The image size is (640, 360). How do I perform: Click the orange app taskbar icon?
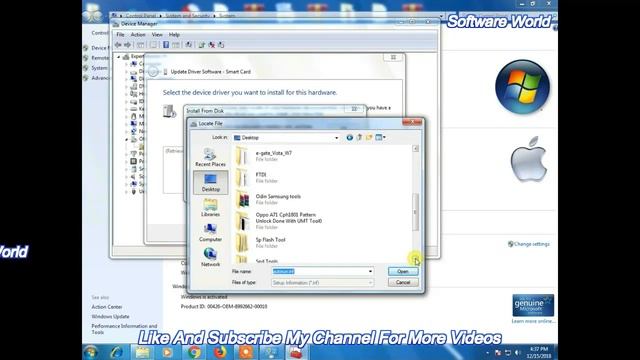click(x=246, y=352)
